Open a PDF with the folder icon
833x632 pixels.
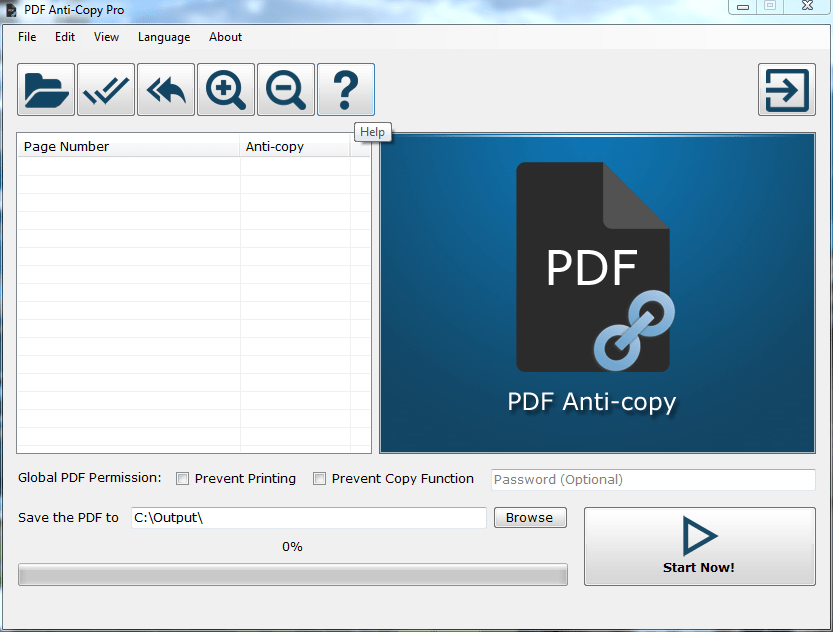46,89
